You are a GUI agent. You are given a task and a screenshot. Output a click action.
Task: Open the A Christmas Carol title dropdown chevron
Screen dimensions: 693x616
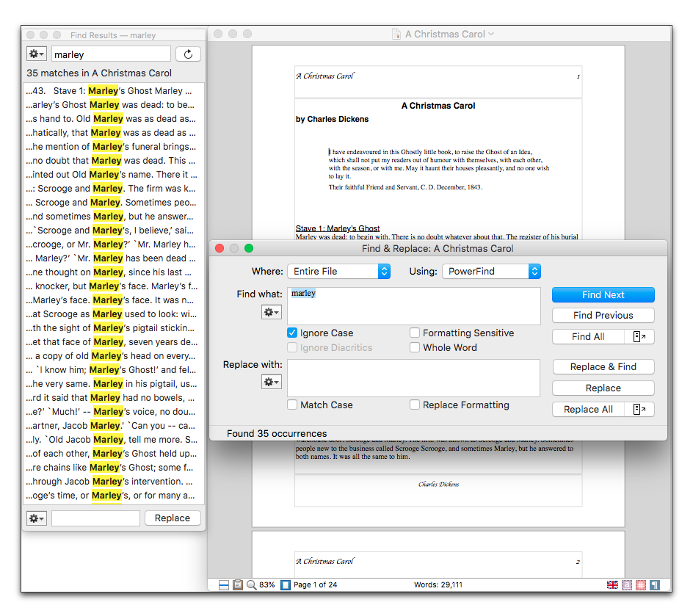[491, 34]
